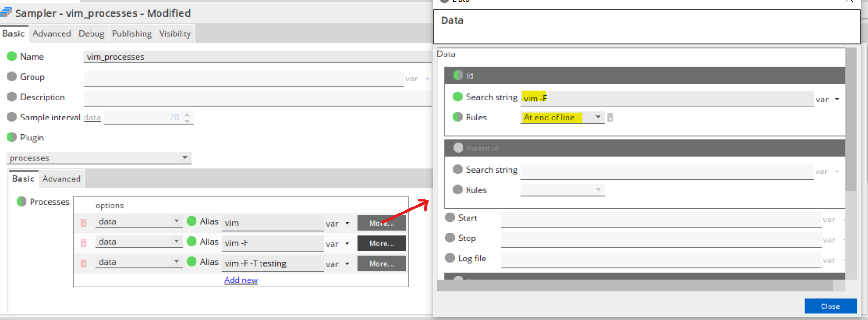The image size is (868, 320).
Task: Click the Sampler window icon in title
Action: pos(7,13)
